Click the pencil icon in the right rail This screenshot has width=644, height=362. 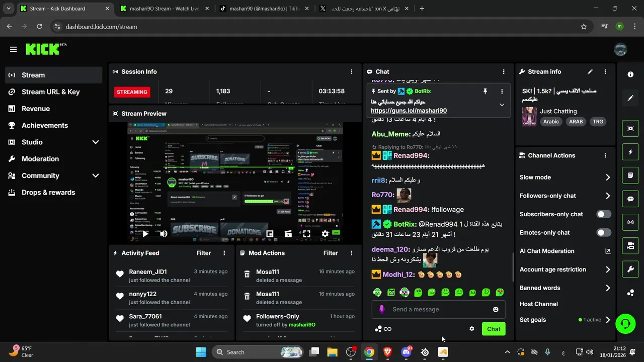coord(630,98)
